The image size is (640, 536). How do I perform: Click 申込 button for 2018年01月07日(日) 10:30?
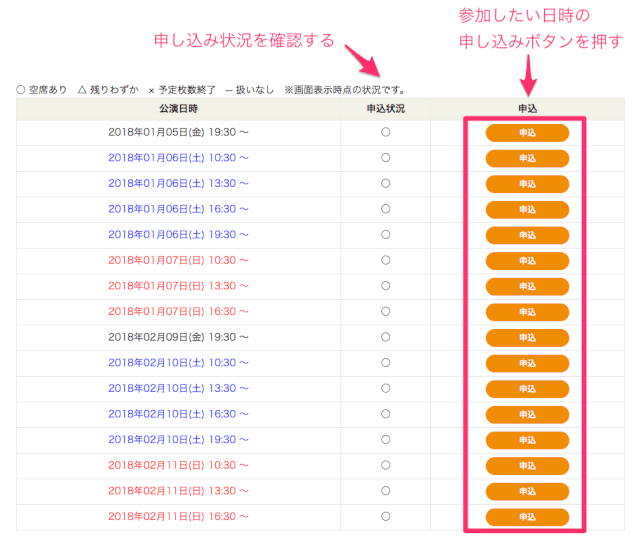527,261
